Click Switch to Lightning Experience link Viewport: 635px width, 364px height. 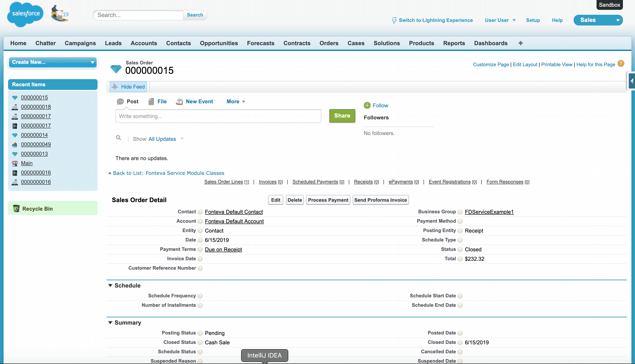(436, 20)
